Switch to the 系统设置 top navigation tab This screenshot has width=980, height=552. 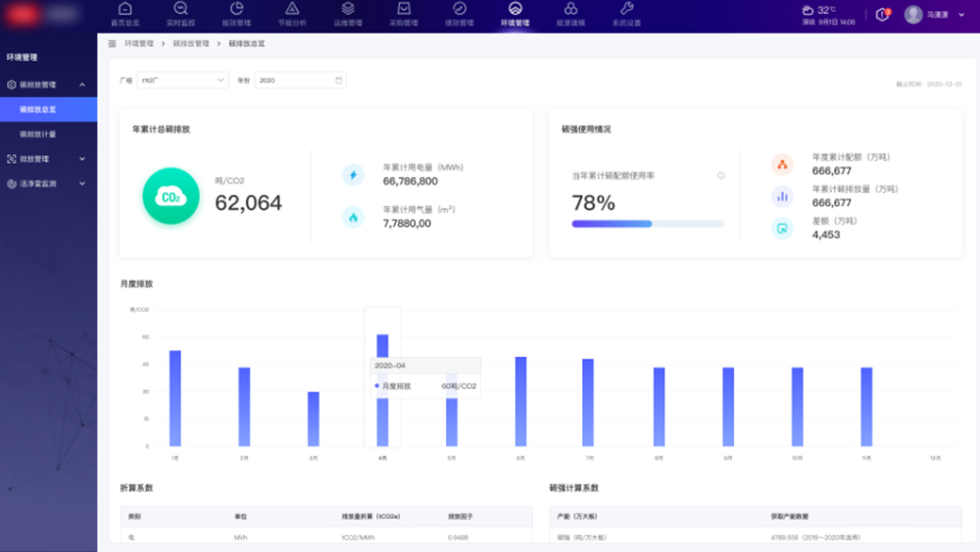pos(626,14)
